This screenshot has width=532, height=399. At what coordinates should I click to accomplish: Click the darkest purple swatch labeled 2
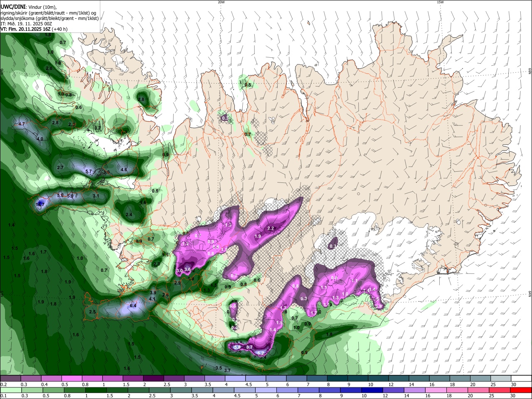click(153, 378)
